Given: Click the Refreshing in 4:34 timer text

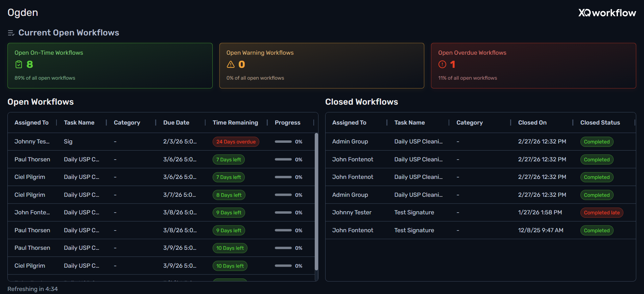Looking at the screenshot, I should tap(32, 289).
